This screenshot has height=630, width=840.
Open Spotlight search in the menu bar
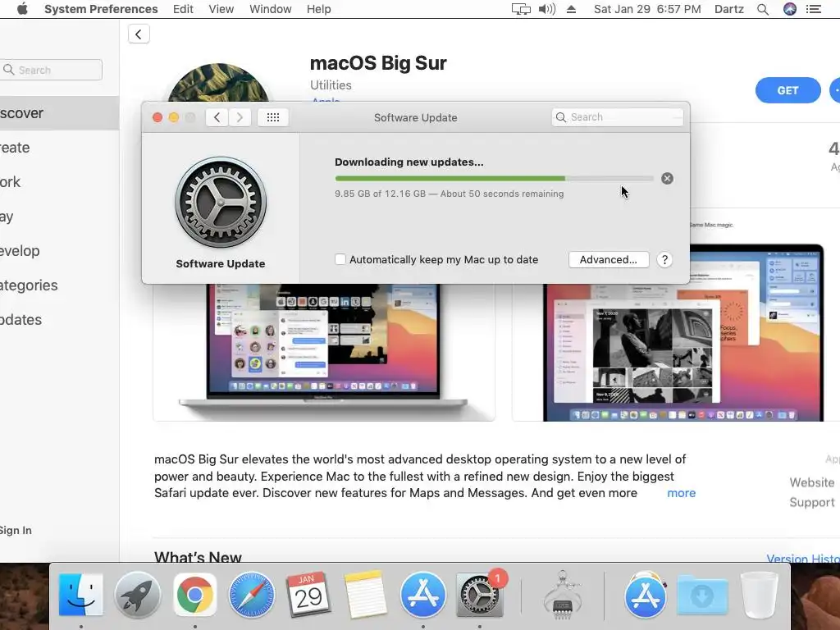point(763,9)
